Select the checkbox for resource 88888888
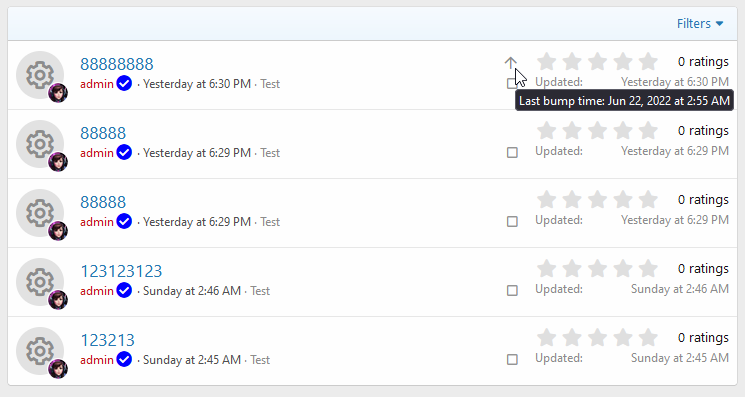The image size is (745, 397). [512, 84]
